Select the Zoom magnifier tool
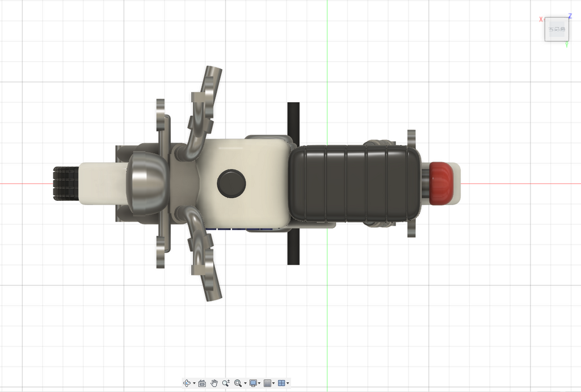Screen dimensions: 581x392 [226, 383]
